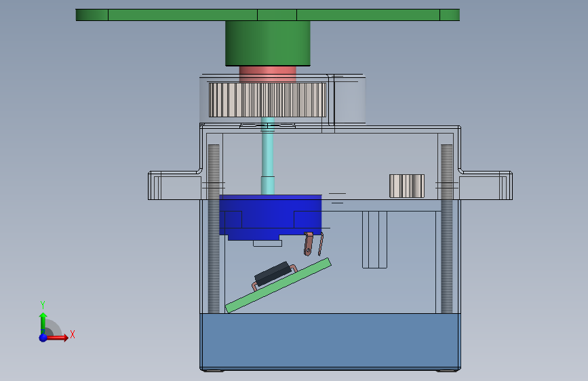The height and width of the screenshot is (381, 588).
Task: Click the blue Z axis ball of triad
Action: [x=43, y=338]
